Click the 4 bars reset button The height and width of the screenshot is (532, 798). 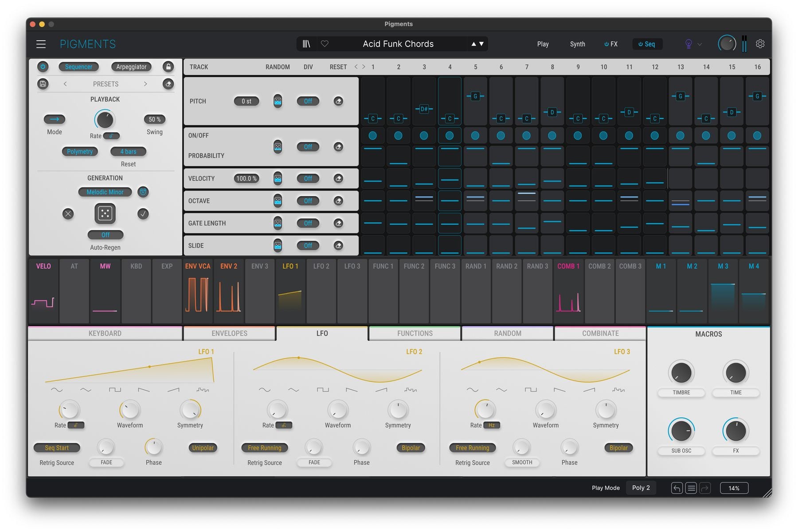tap(128, 151)
